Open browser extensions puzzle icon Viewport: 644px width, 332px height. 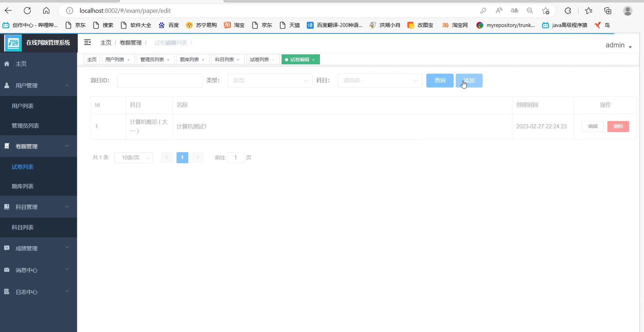(x=568, y=11)
